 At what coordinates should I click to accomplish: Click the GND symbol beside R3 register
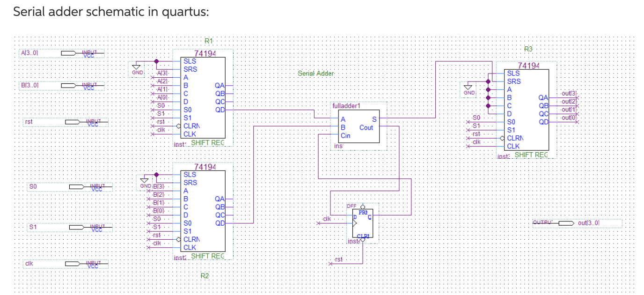[469, 88]
